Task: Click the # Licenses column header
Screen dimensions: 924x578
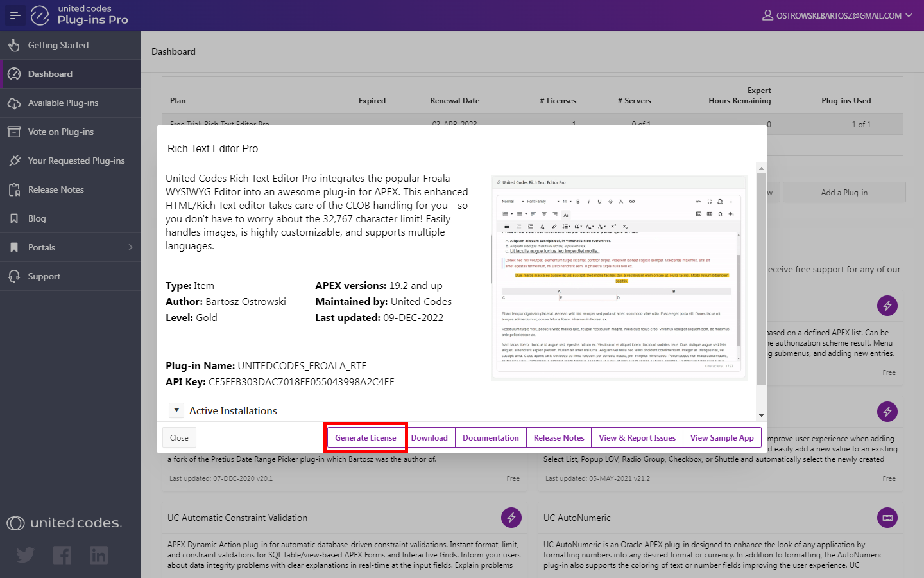Action: [x=558, y=101]
